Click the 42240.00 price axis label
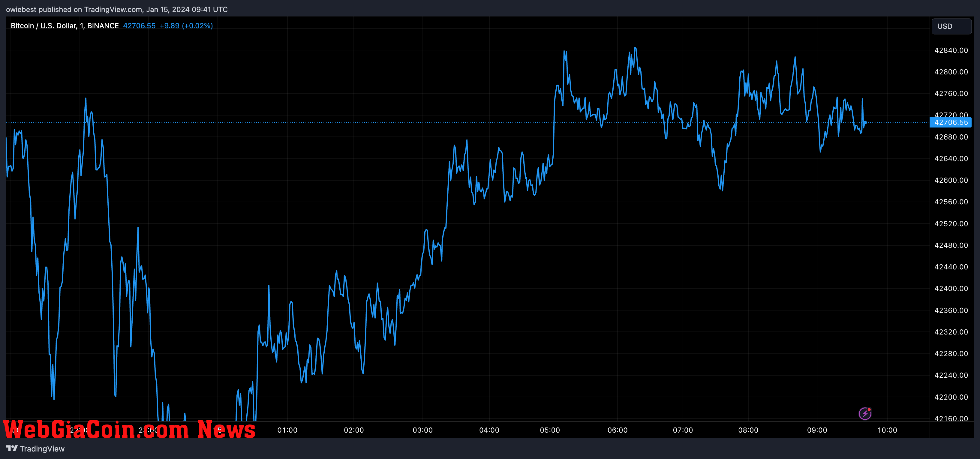The height and width of the screenshot is (459, 980). point(951,375)
